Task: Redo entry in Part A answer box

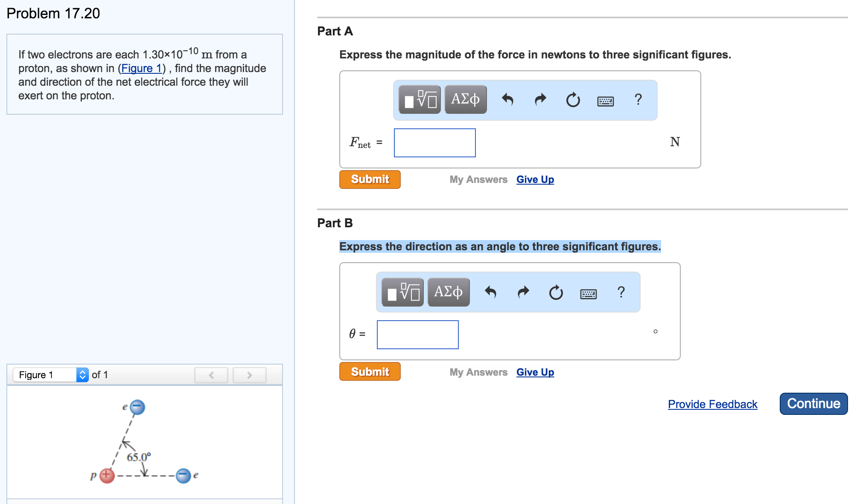Action: 539,99
